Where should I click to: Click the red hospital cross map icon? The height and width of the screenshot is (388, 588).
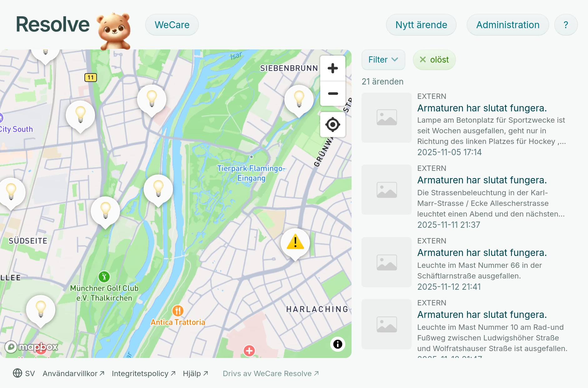(249, 351)
